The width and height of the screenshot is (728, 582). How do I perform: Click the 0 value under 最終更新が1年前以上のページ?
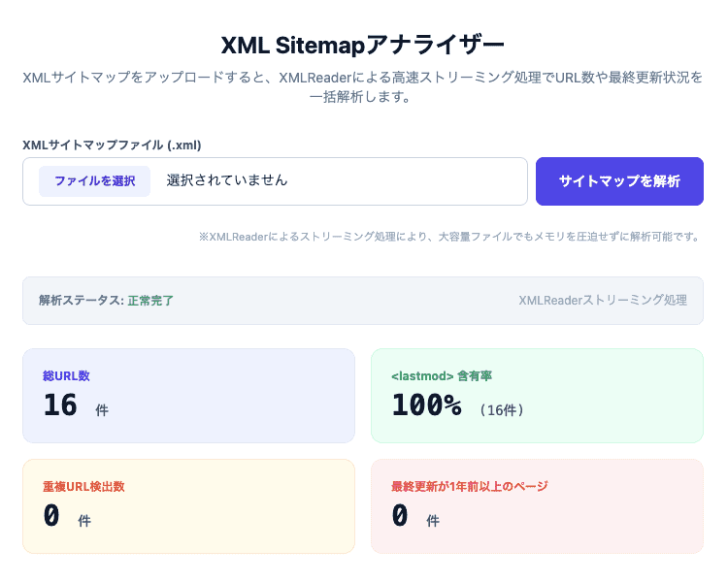tap(400, 516)
